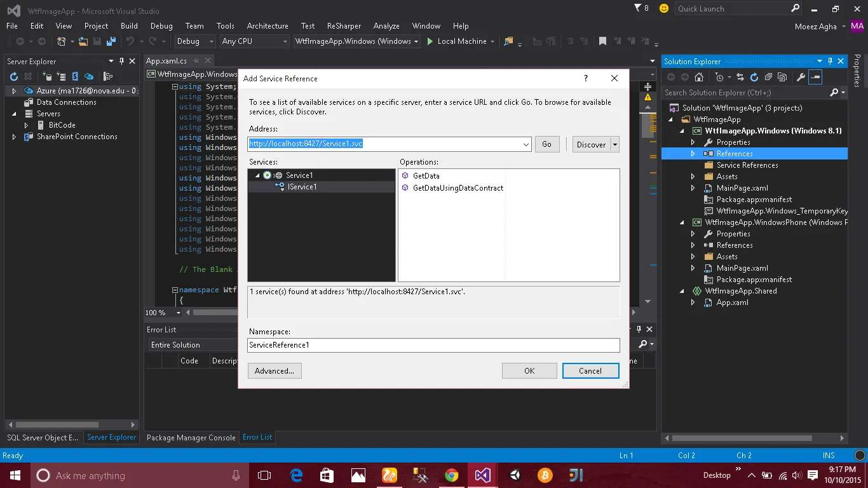Open Properties wrench icon in Solution Explorer
Image resolution: width=868 pixels, height=488 pixels.
click(801, 77)
